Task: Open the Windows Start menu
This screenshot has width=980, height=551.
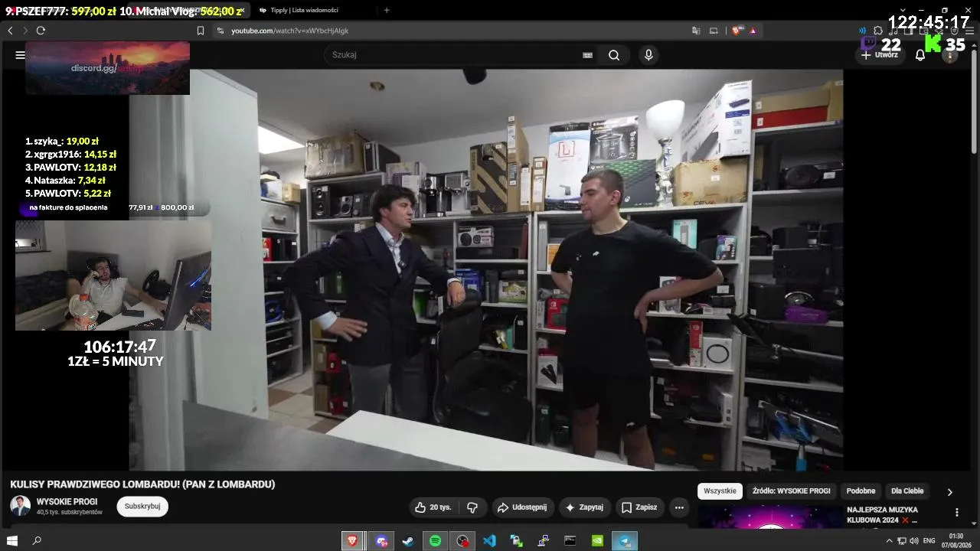Action: (13, 541)
